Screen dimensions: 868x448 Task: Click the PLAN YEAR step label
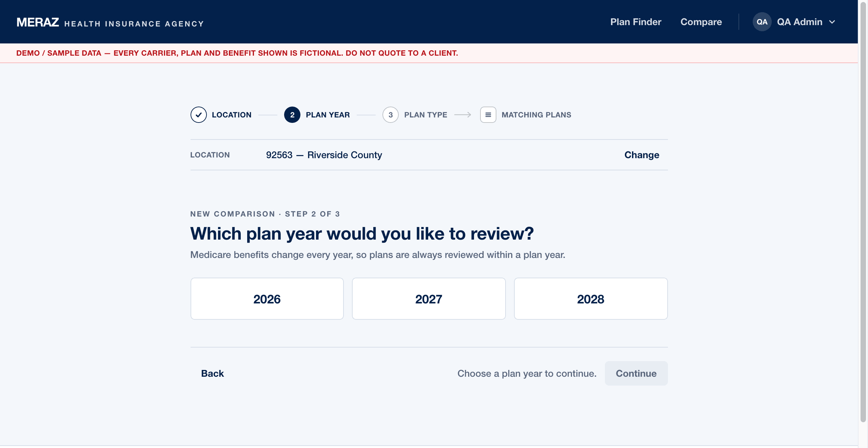[x=328, y=115]
